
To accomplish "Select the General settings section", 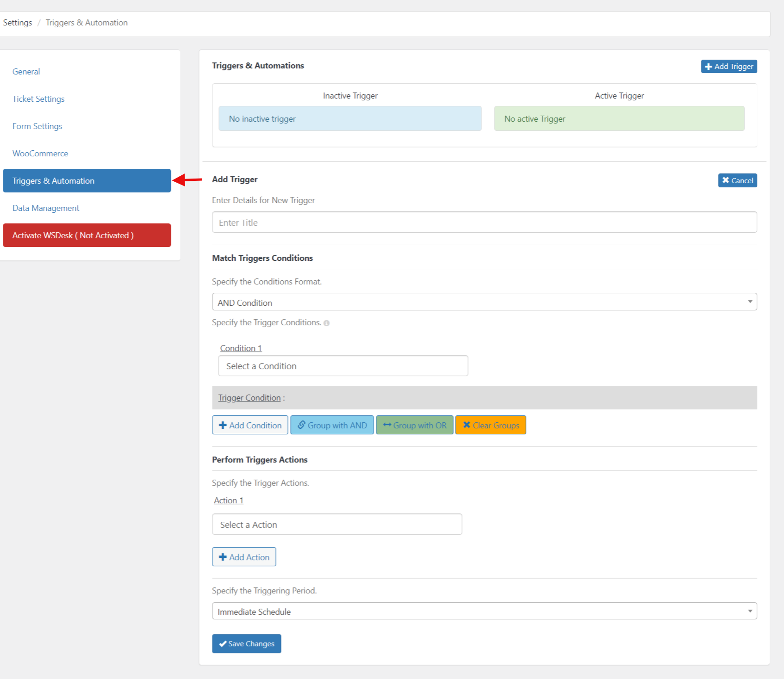I will (x=26, y=71).
